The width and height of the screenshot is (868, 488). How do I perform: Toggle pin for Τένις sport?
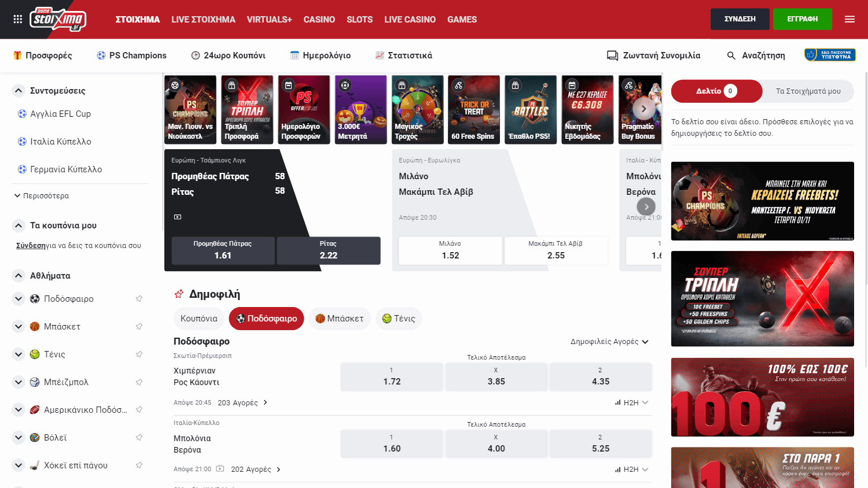(139, 354)
